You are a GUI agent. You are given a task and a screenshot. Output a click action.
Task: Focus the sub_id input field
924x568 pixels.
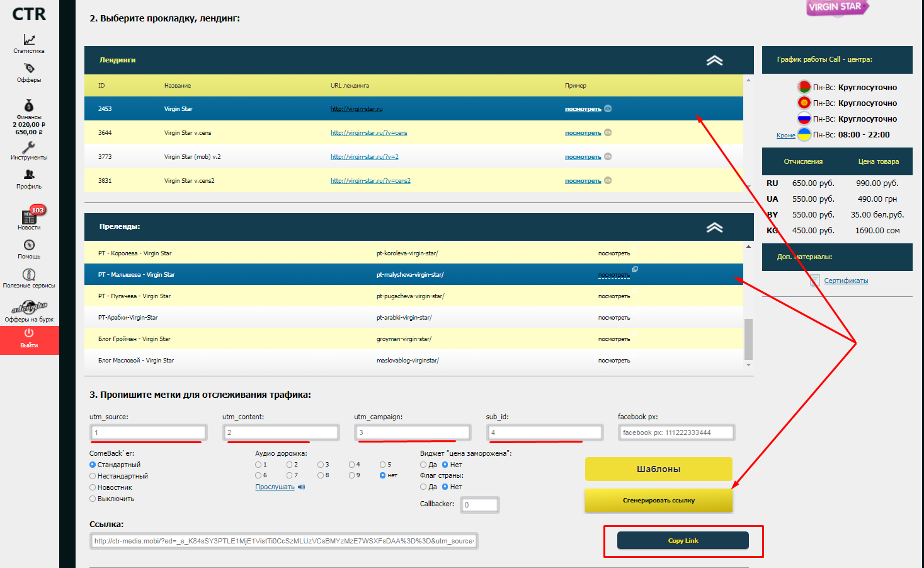tap(545, 432)
